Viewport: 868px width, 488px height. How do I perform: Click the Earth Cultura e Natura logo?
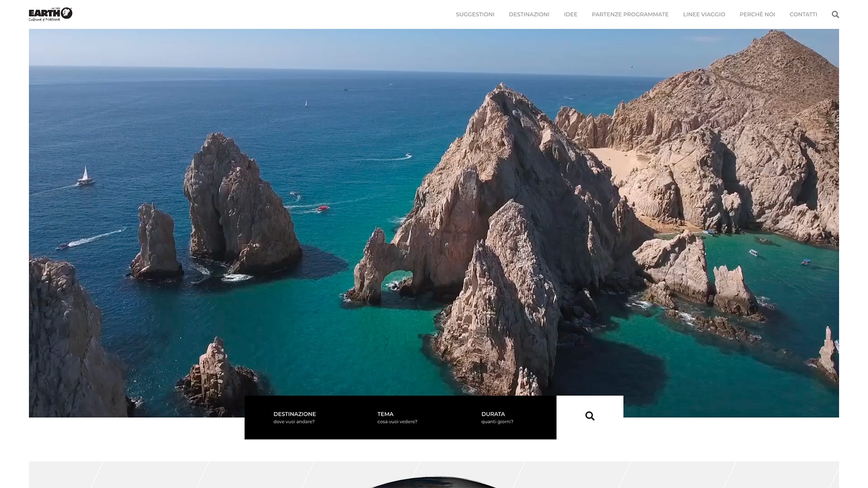tap(45, 14)
